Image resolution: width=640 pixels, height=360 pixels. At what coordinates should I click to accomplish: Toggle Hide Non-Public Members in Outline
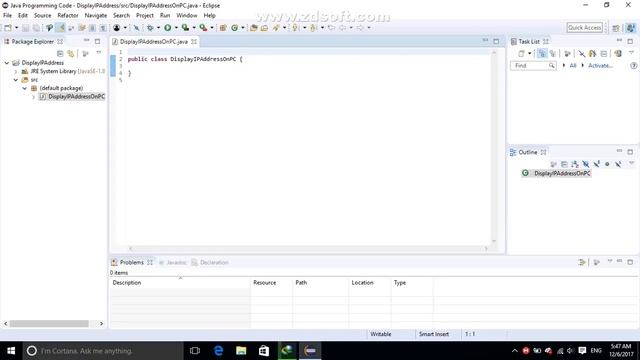607,164
